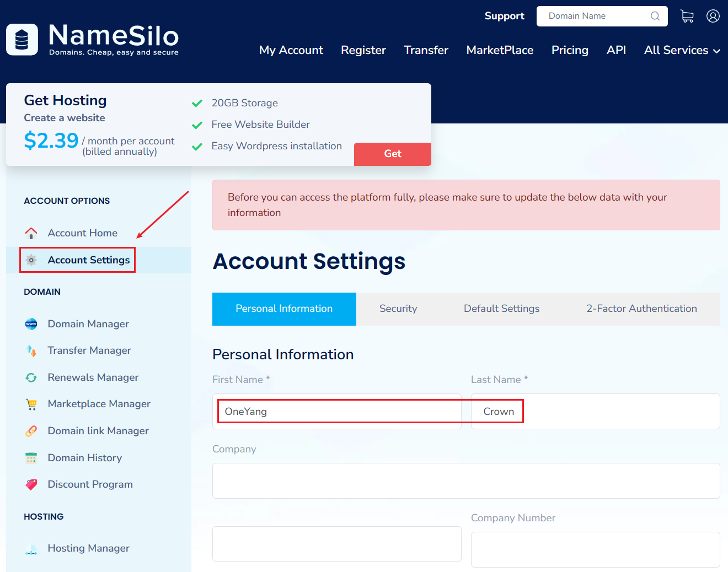Viewport: 728px width, 572px height.
Task: Click the Domain Manager globe icon
Action: pyautogui.click(x=31, y=324)
